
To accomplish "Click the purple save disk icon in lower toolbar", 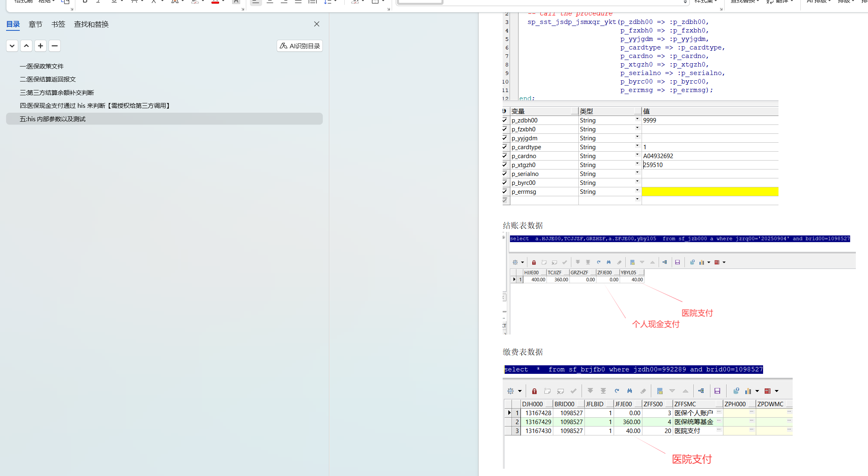I will click(717, 391).
